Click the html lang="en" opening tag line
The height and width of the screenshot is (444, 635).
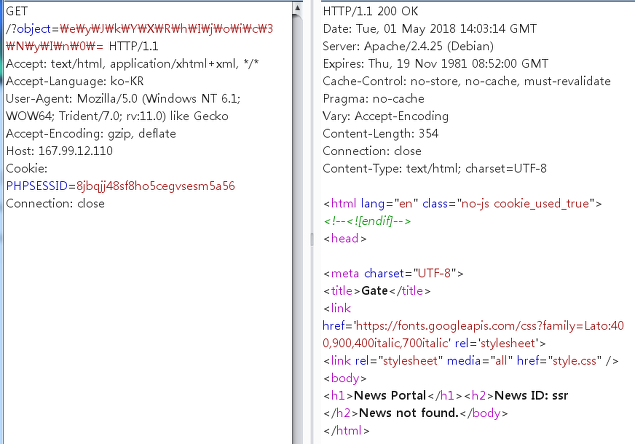(x=462, y=203)
